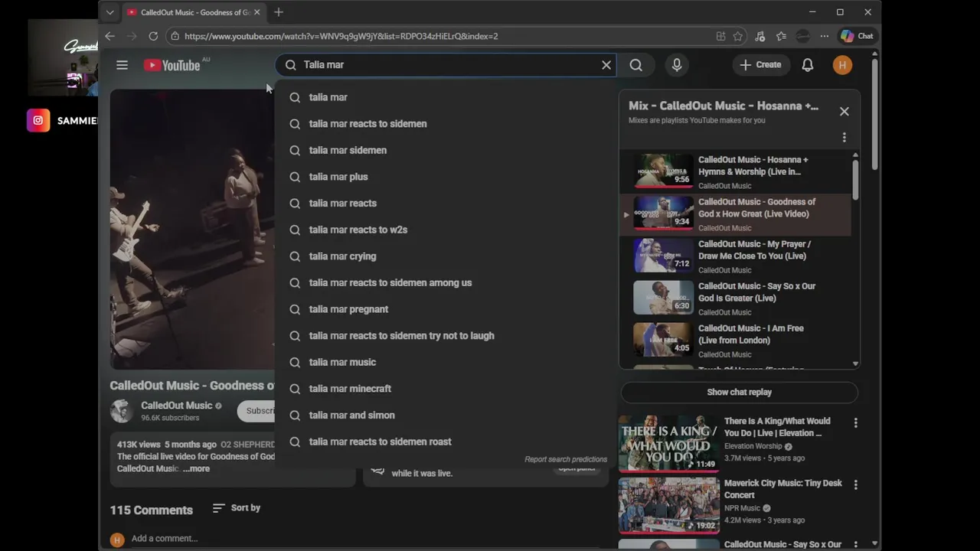The height and width of the screenshot is (551, 980).
Task: Choose suggestion 'talia mar crying'
Action: click(445, 256)
